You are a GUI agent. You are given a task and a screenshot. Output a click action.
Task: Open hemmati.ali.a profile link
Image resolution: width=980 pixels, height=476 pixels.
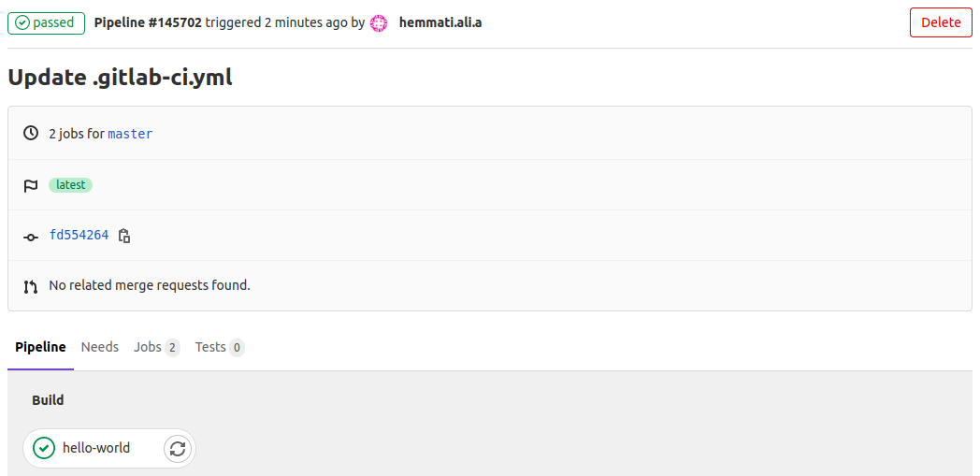(440, 23)
